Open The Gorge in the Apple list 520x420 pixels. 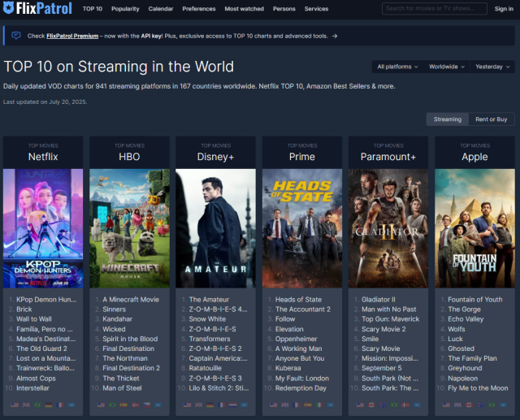tap(464, 310)
